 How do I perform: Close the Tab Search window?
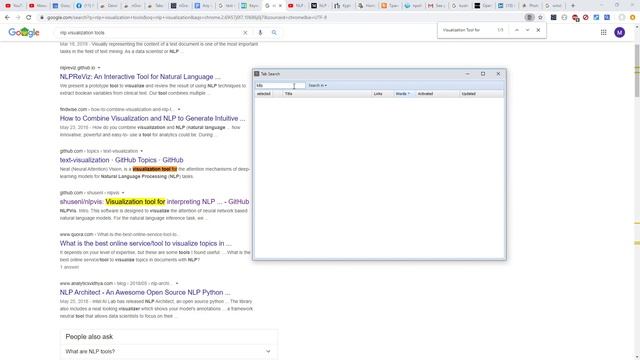(498, 74)
